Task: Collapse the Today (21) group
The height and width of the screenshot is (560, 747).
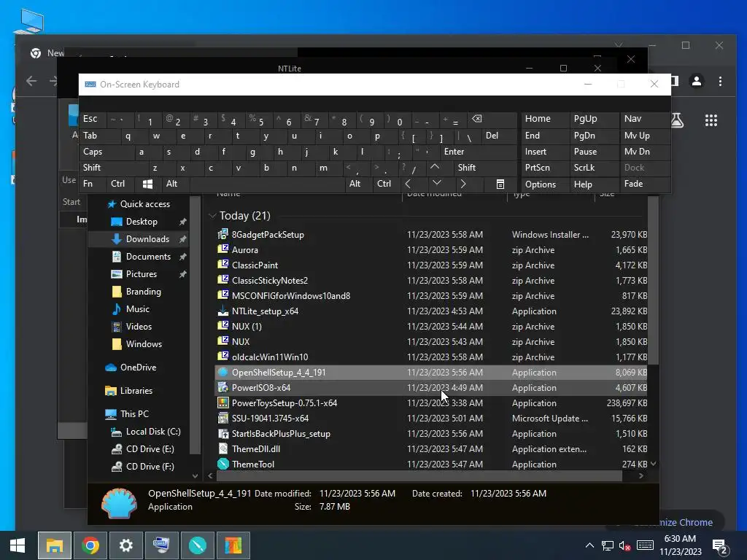Action: (x=212, y=216)
